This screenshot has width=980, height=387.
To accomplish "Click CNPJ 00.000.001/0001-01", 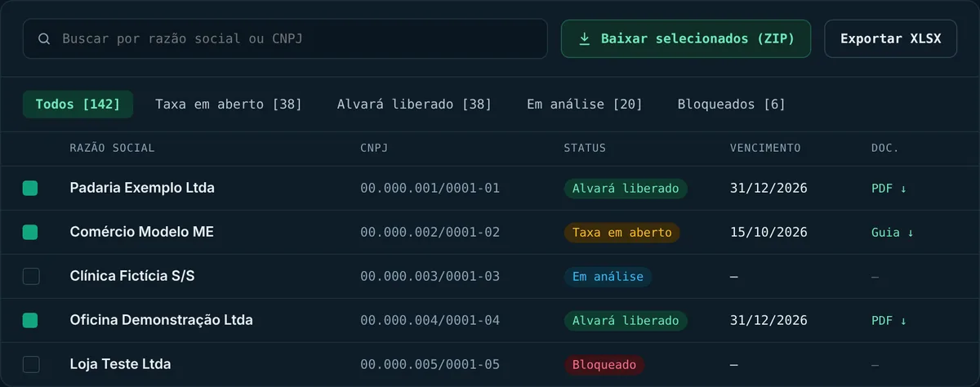I will point(430,188).
